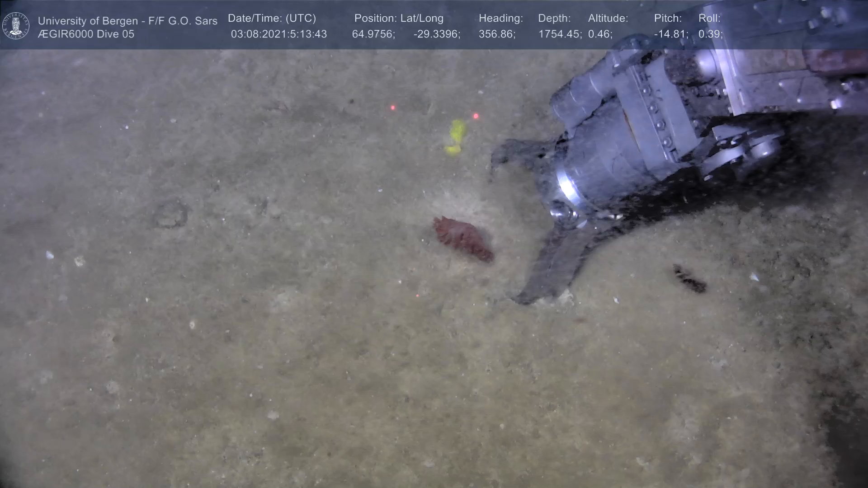The width and height of the screenshot is (868, 488).
Task: Click the upper-right red laser dot
Action: coord(476,116)
